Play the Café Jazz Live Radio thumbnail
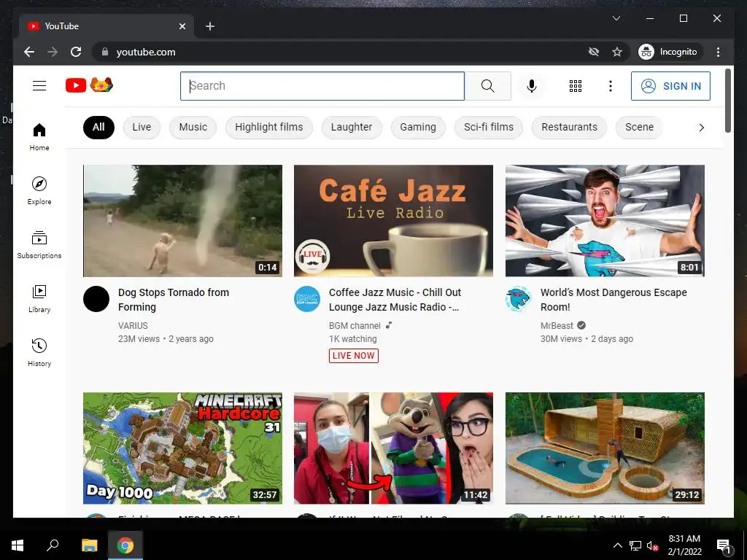Viewport: 747px width, 560px height. (x=393, y=221)
